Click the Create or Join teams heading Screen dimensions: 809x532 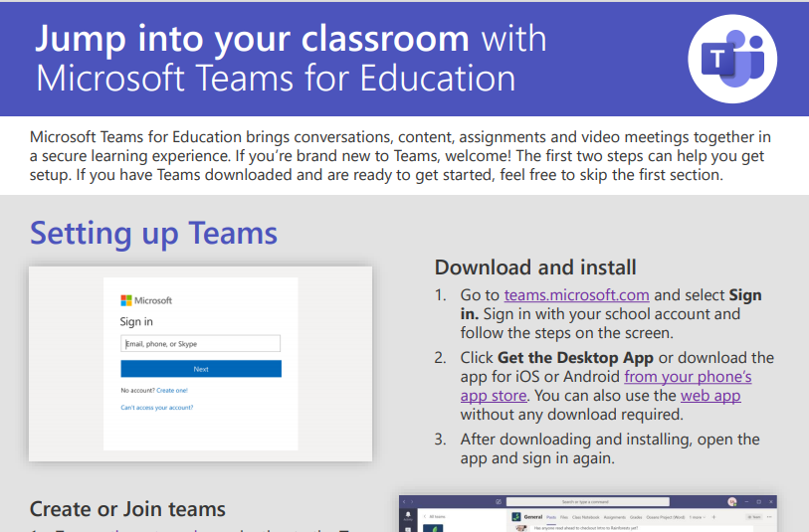tap(127, 509)
